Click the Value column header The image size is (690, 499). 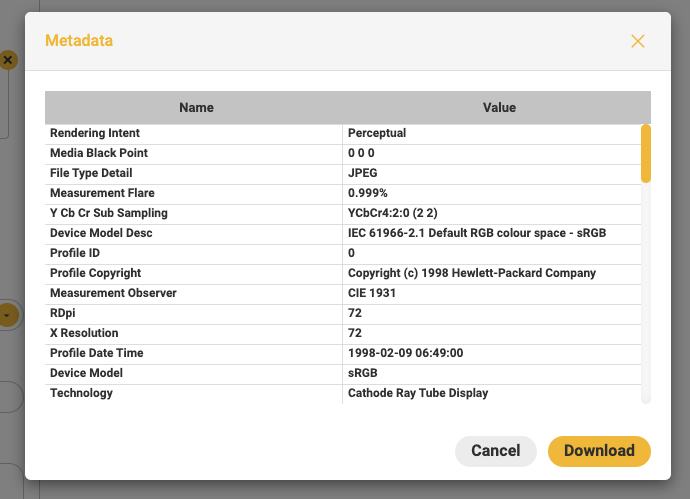point(499,107)
